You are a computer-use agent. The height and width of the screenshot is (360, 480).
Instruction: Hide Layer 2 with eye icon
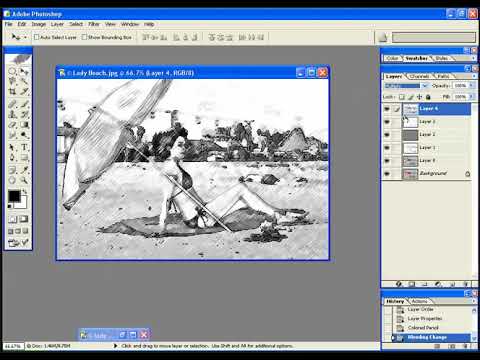click(x=387, y=135)
